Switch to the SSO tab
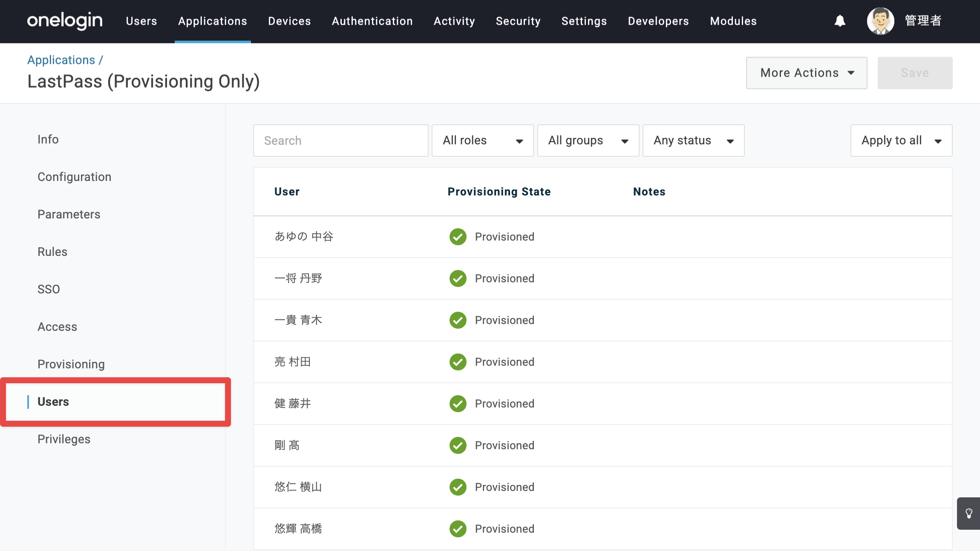 [49, 289]
